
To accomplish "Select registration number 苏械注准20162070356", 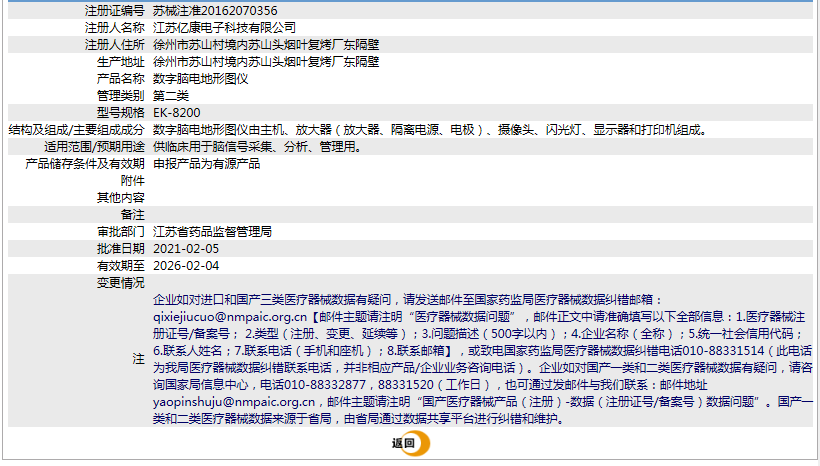I will pyautogui.click(x=215, y=10).
